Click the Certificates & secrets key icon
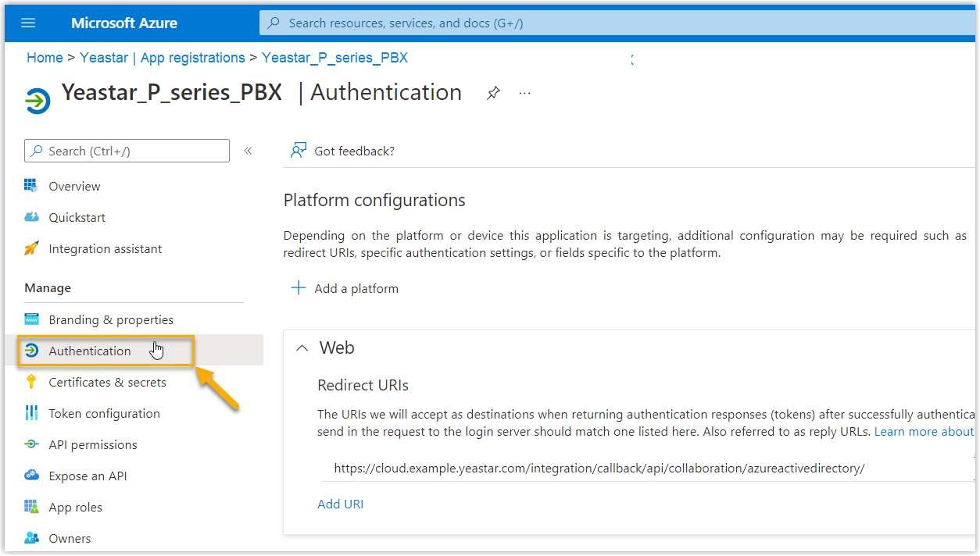 [x=31, y=382]
